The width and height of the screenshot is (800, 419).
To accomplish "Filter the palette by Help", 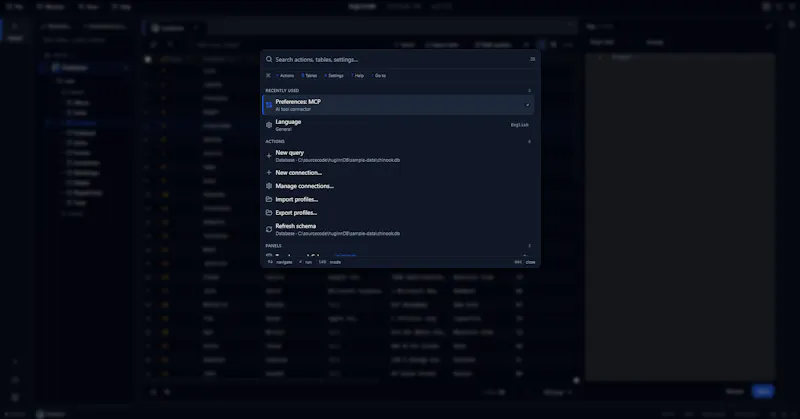I will tap(358, 76).
